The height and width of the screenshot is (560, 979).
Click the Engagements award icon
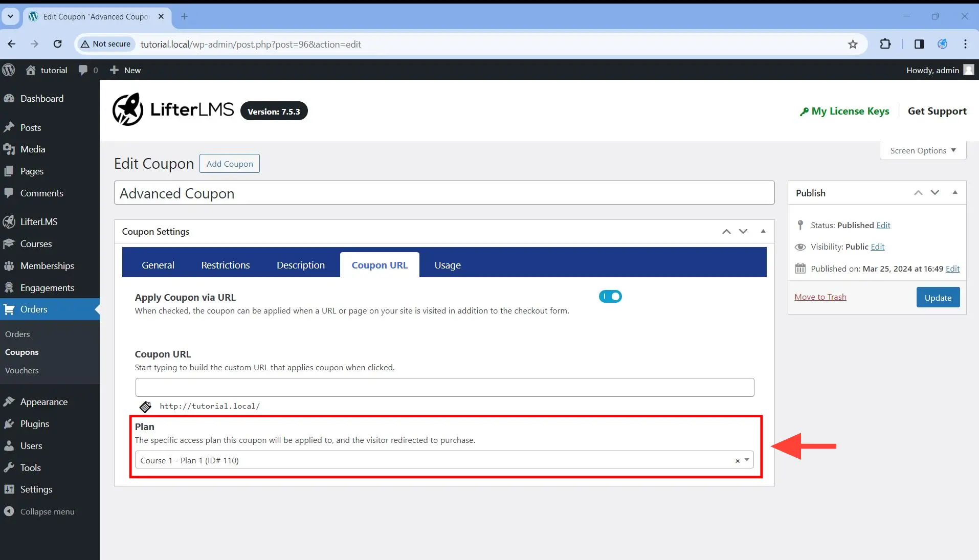[9, 288]
